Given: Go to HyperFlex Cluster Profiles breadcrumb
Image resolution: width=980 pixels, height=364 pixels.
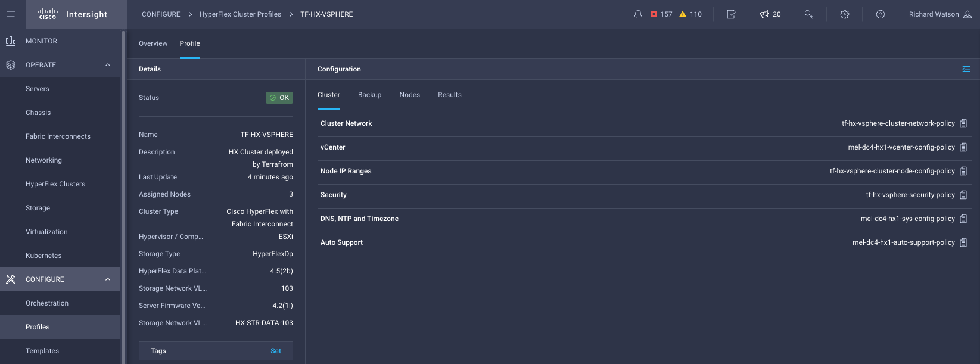Looking at the screenshot, I should tap(240, 14).
